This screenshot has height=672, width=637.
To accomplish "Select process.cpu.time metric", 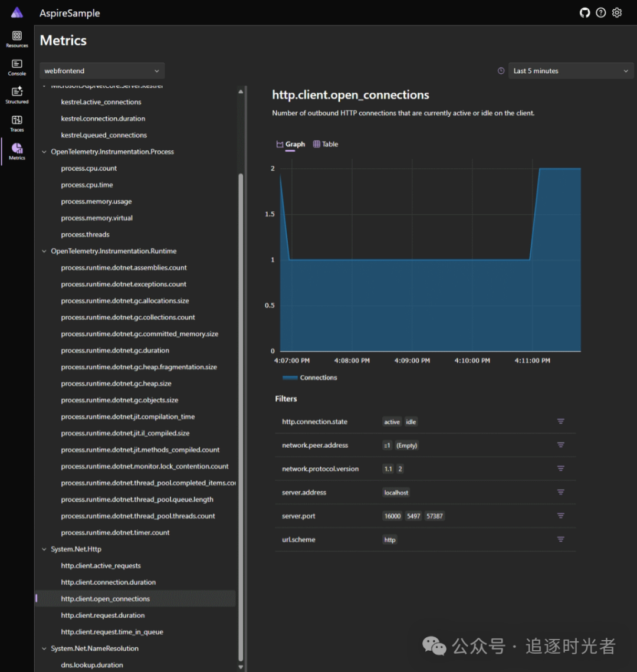I will coord(87,185).
